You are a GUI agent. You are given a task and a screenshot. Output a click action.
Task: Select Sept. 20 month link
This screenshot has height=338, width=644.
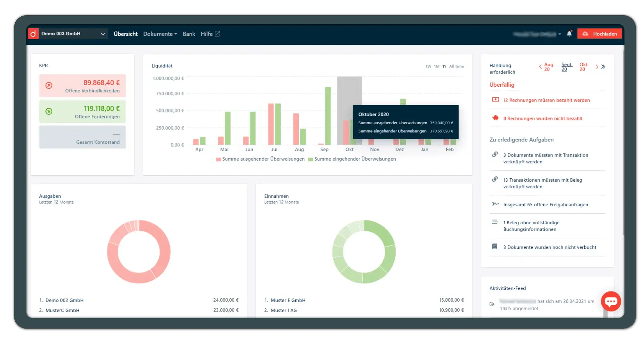tap(567, 67)
